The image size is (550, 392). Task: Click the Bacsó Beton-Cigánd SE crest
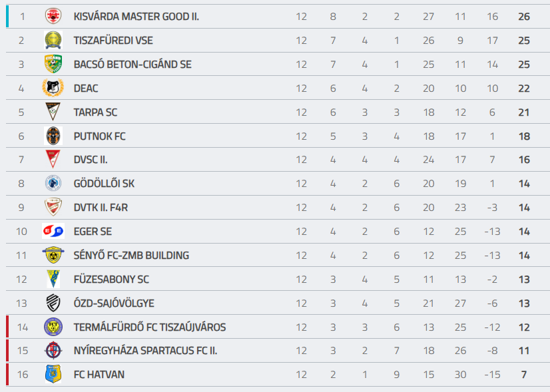pos(53,65)
